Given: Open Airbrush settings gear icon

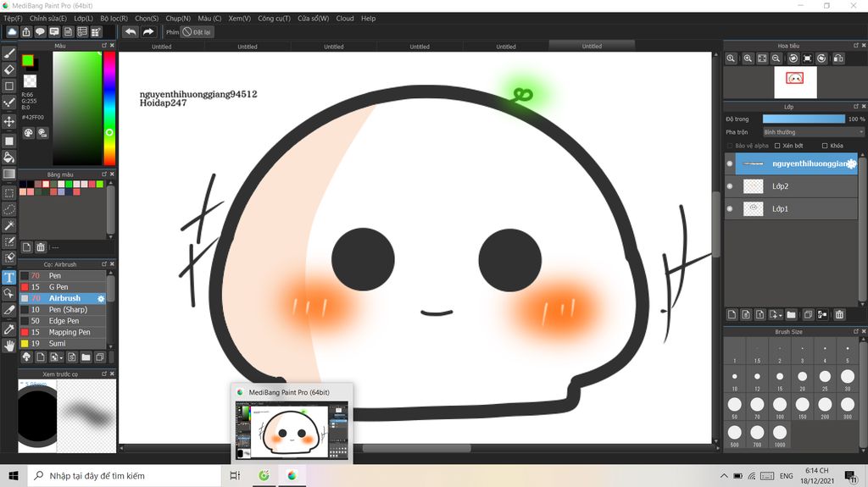Looking at the screenshot, I should pyautogui.click(x=101, y=298).
